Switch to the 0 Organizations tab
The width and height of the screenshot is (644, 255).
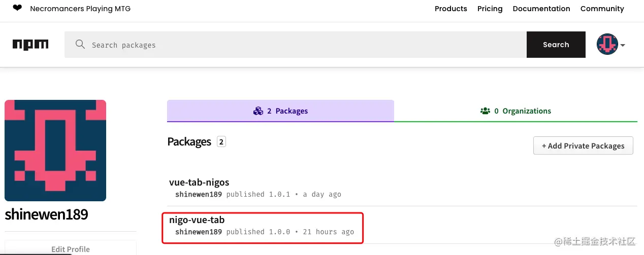(x=516, y=111)
